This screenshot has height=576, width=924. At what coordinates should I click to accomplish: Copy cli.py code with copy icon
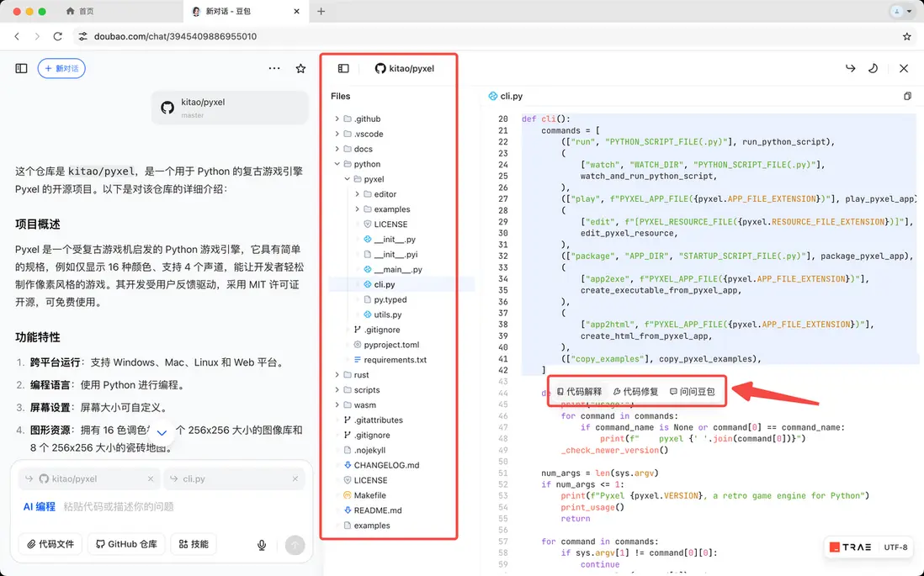(907, 96)
